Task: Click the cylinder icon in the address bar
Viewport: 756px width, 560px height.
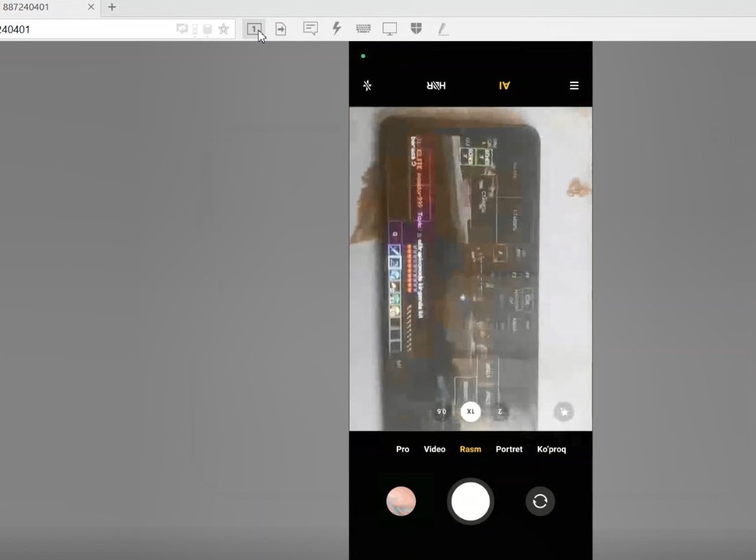Action: (x=207, y=30)
